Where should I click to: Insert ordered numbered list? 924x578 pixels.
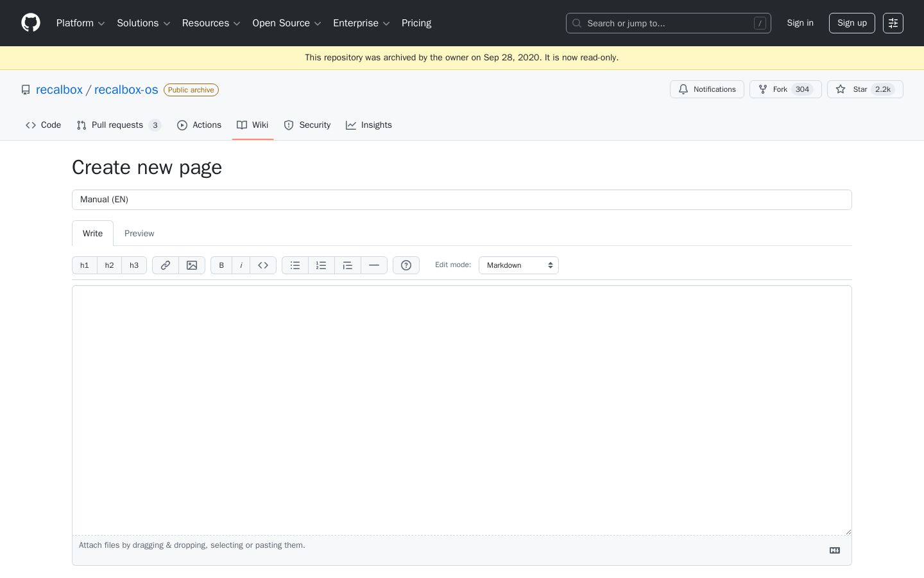click(321, 265)
